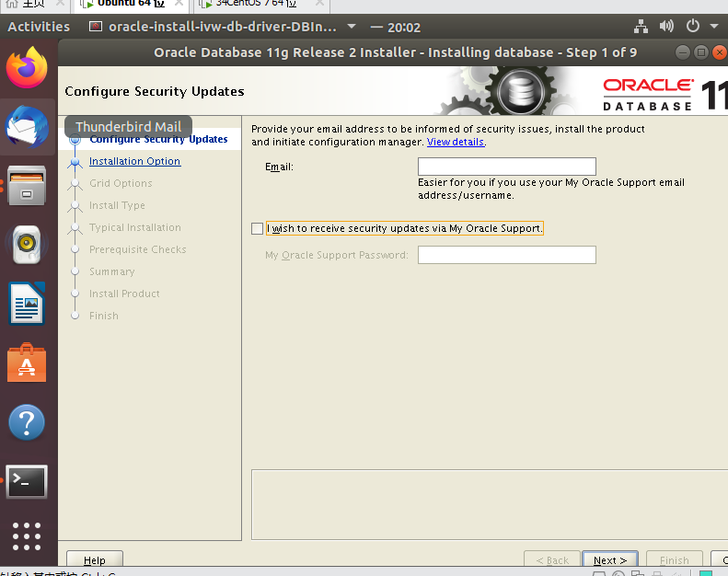Check 'I wish to receive security updates'
The width and height of the screenshot is (728, 576).
pyautogui.click(x=257, y=228)
